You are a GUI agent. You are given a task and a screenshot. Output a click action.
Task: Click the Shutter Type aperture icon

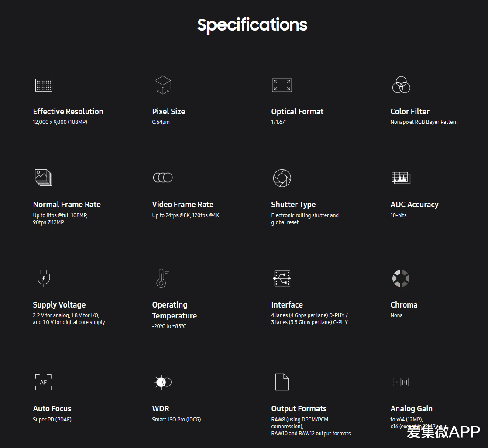282,178
